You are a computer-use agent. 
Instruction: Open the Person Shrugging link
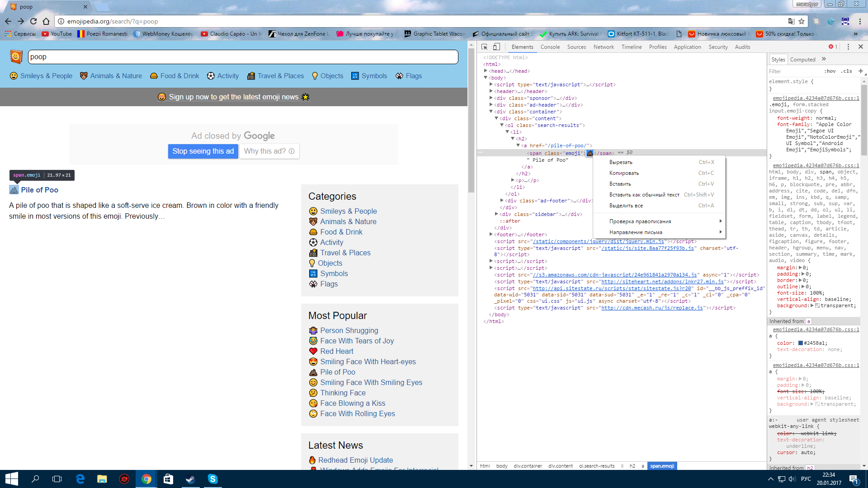coord(349,331)
